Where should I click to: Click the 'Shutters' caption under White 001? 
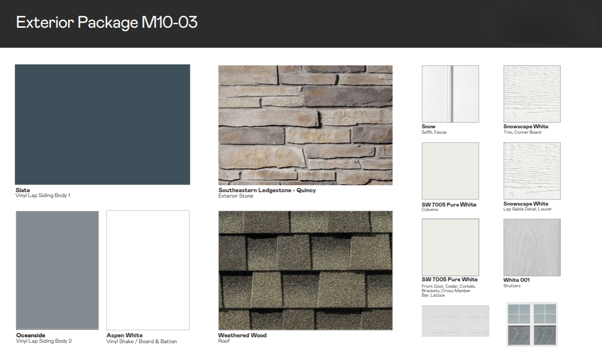pyautogui.click(x=512, y=285)
